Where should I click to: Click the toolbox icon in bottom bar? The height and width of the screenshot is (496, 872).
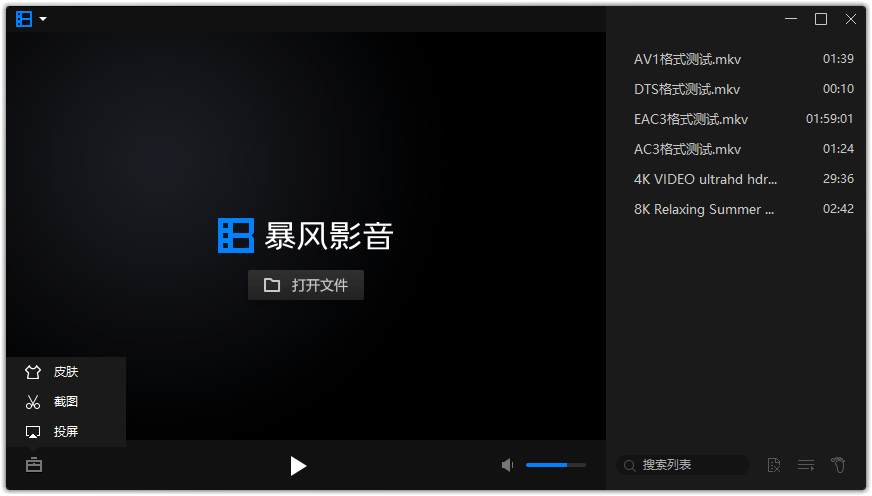pos(34,465)
